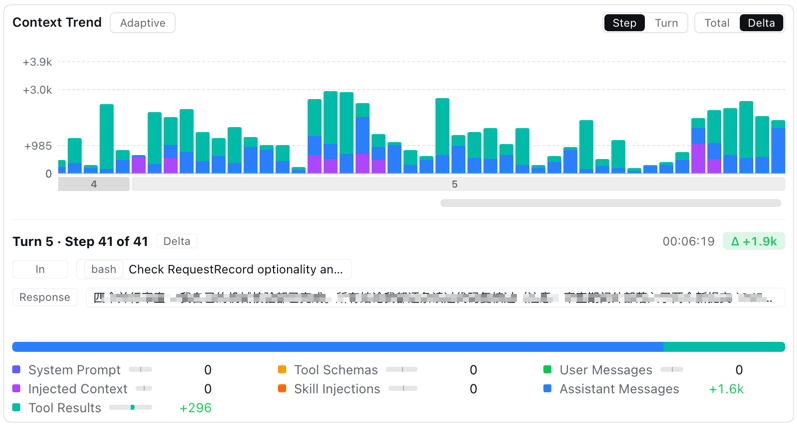797x429 pixels.
Task: Open the blurred response text field
Action: click(x=435, y=297)
